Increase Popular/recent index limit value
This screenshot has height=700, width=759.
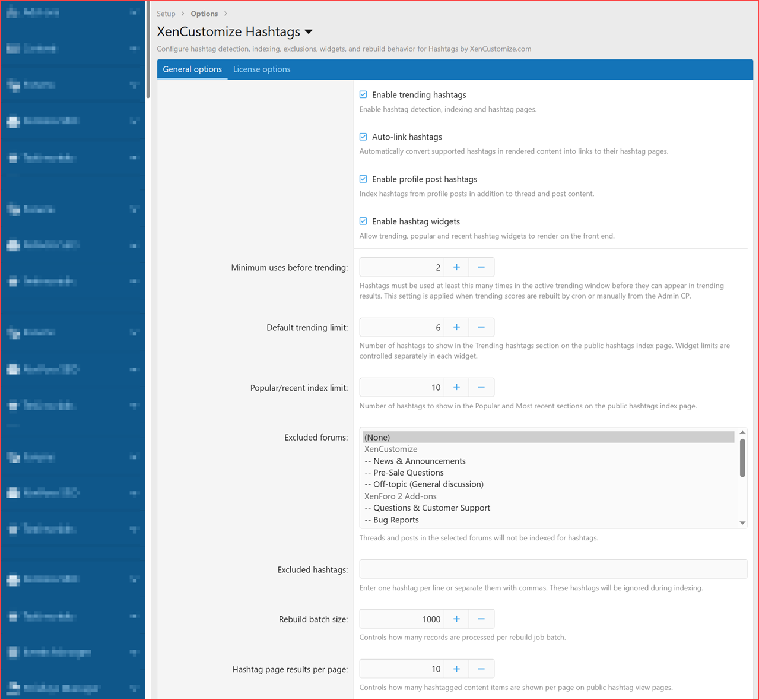[x=456, y=387]
